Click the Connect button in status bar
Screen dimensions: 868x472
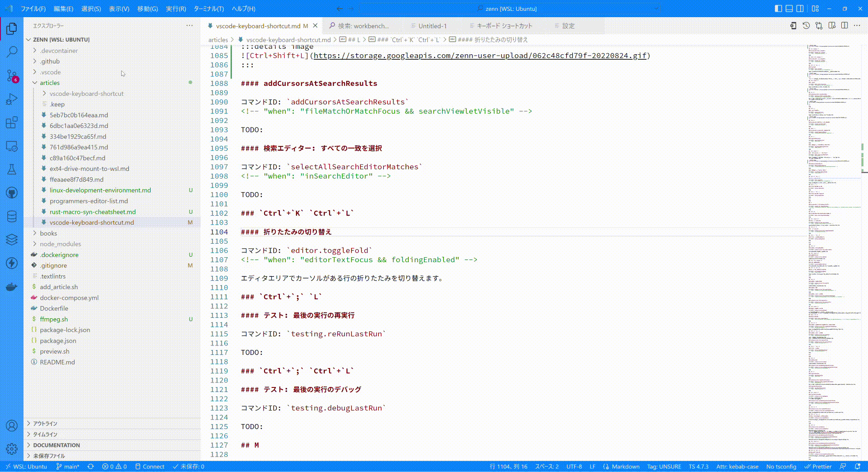pos(150,467)
